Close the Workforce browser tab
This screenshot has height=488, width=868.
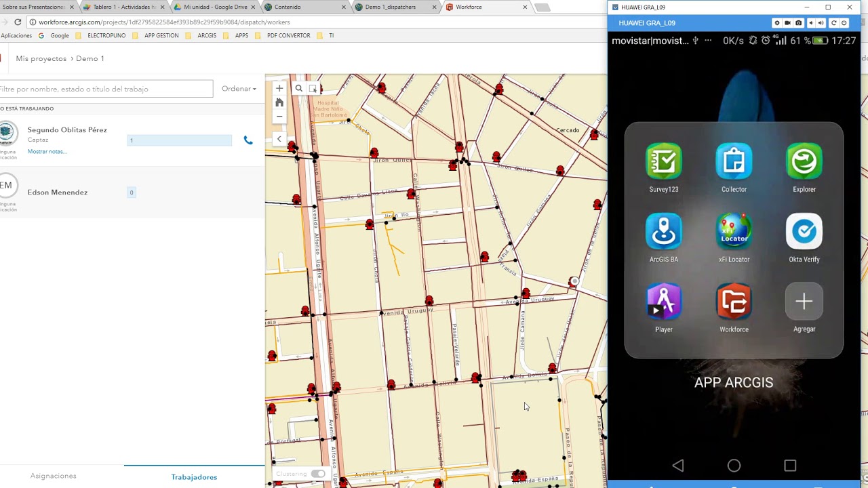click(524, 7)
